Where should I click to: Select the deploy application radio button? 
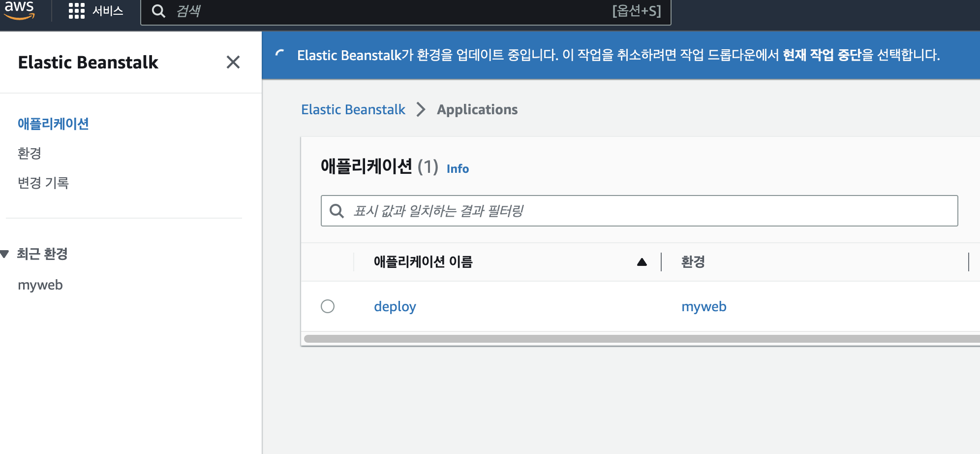pos(328,306)
